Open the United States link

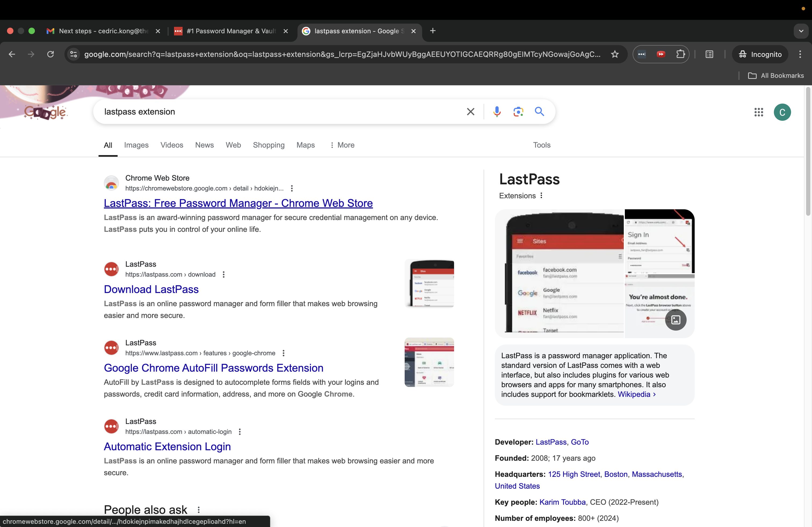(517, 486)
